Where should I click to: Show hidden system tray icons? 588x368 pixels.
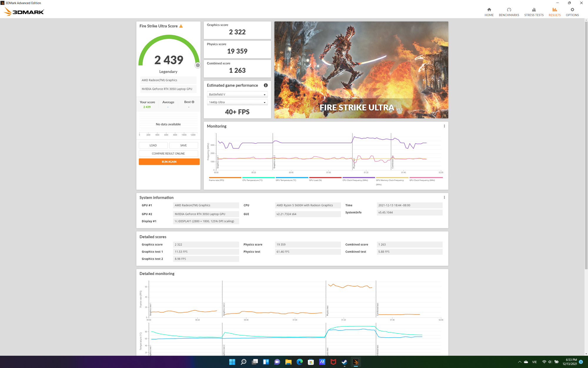519,362
